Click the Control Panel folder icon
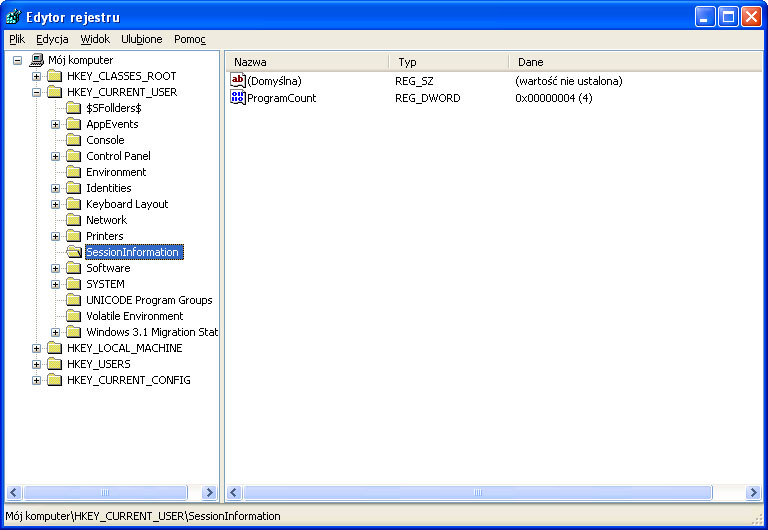 [x=73, y=156]
